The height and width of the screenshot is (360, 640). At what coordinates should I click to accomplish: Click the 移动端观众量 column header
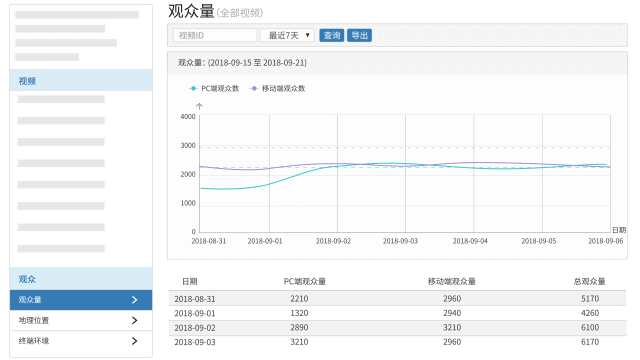tap(452, 282)
